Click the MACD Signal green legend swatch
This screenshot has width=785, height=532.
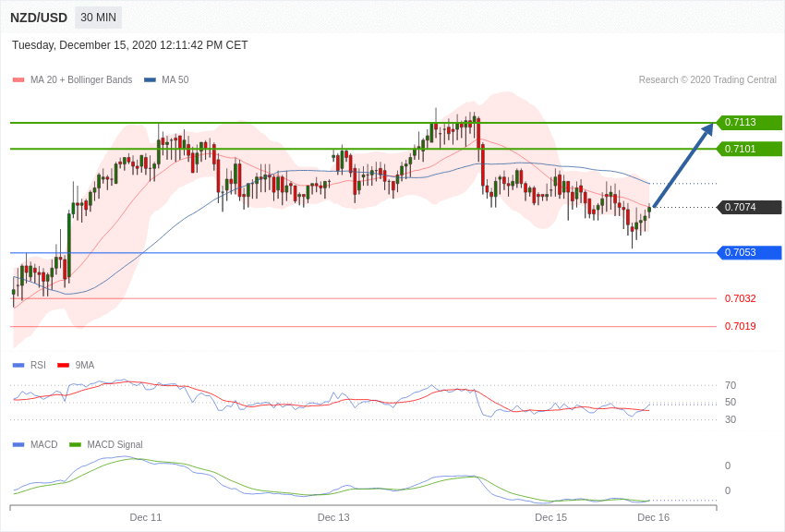[75, 444]
